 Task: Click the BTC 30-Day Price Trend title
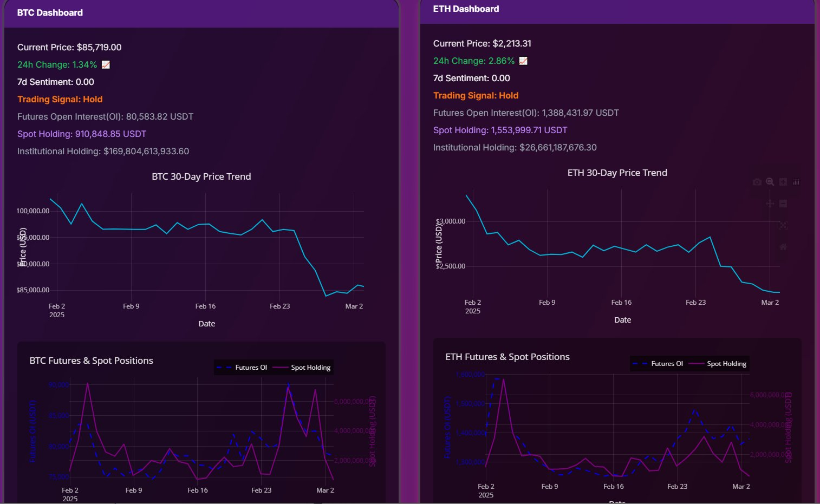(201, 176)
